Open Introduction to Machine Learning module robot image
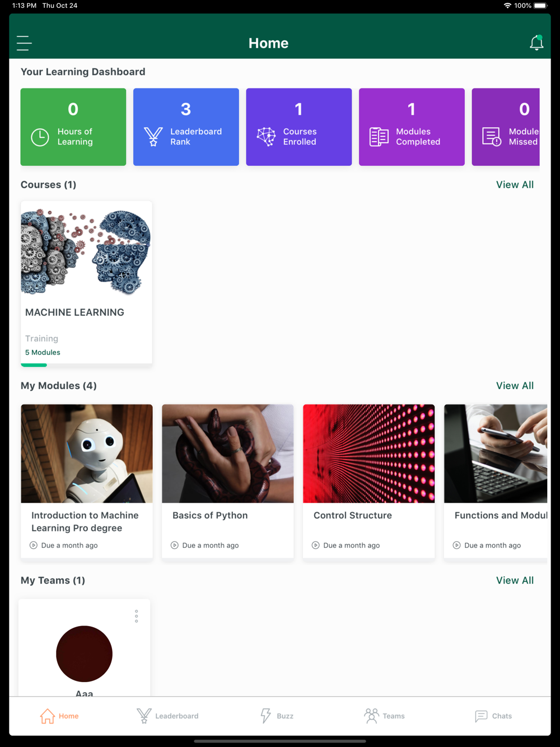 click(87, 454)
